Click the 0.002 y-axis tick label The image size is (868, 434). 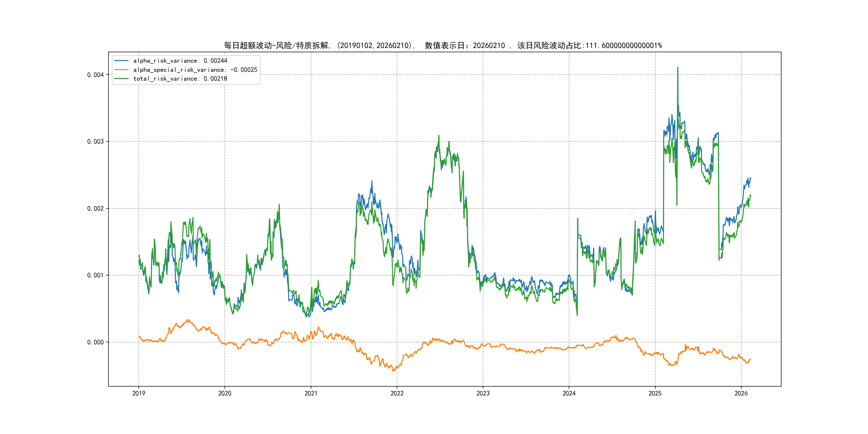95,209
